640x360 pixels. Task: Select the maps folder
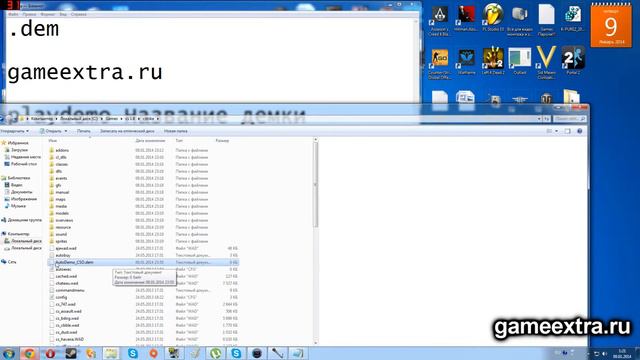pyautogui.click(x=60, y=199)
